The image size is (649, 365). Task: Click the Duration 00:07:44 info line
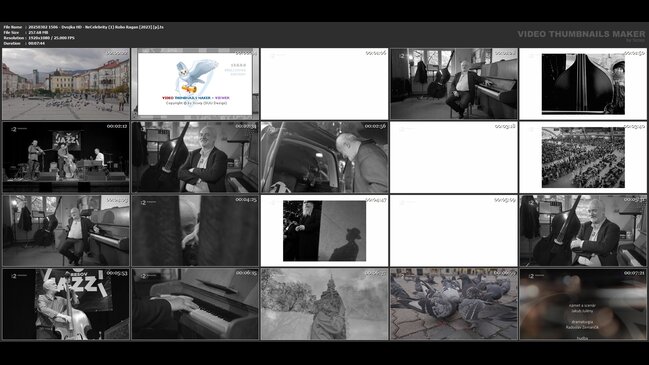[x=24, y=43]
